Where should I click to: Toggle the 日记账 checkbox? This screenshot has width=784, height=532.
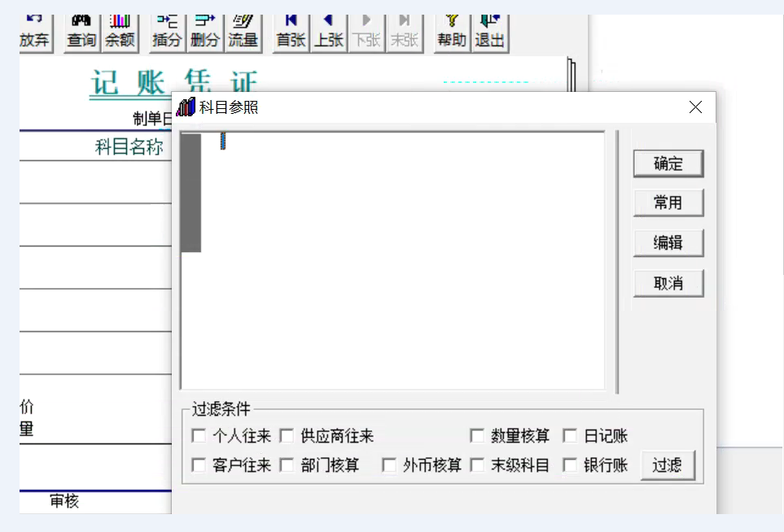point(570,435)
